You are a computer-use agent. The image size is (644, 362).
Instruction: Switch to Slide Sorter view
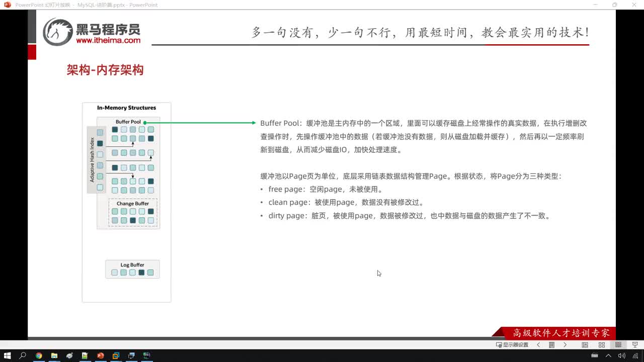(x=601, y=345)
